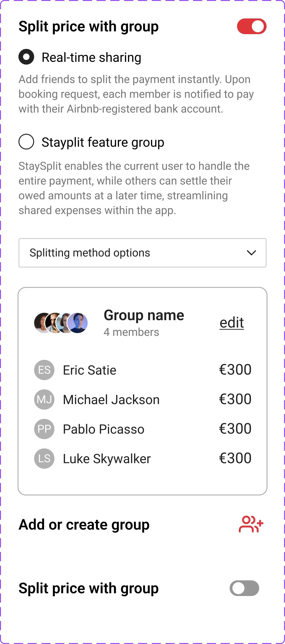This screenshot has height=644, width=285.
Task: Click the Add or create group label
Action: click(x=84, y=524)
